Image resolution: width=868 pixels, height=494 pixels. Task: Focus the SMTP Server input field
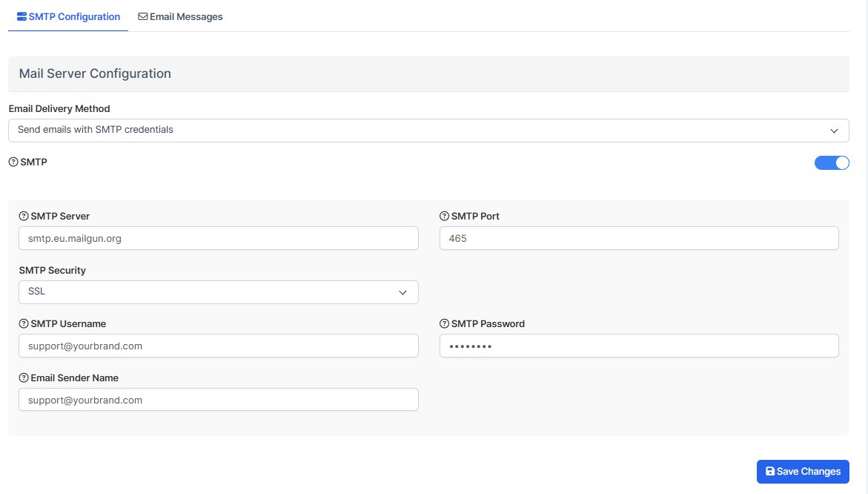218,239
